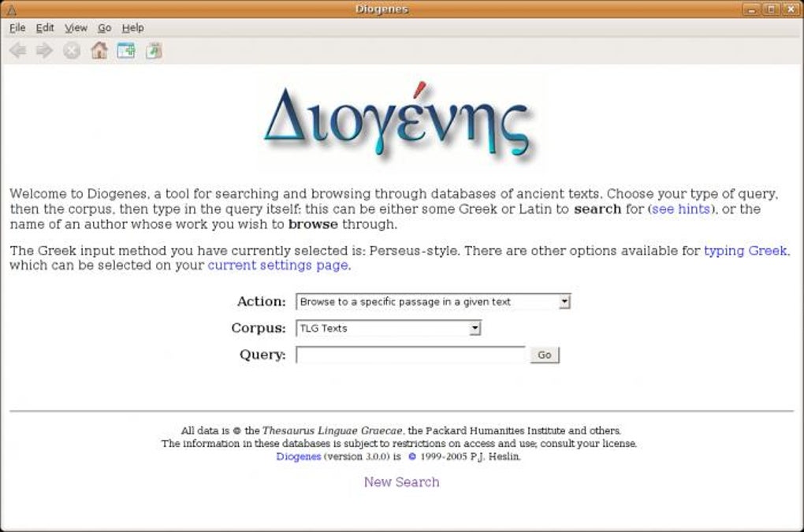
Task: Click the New Search link
Action: click(x=401, y=482)
